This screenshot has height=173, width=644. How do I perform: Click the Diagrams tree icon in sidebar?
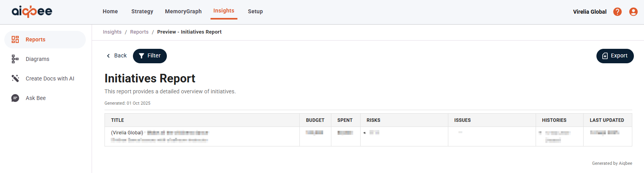[x=15, y=59]
